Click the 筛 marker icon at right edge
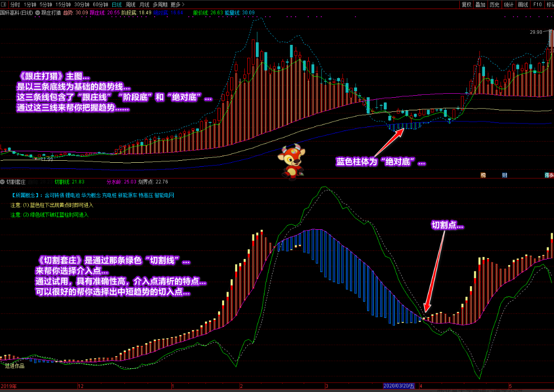554x392 pixels. click(x=547, y=175)
